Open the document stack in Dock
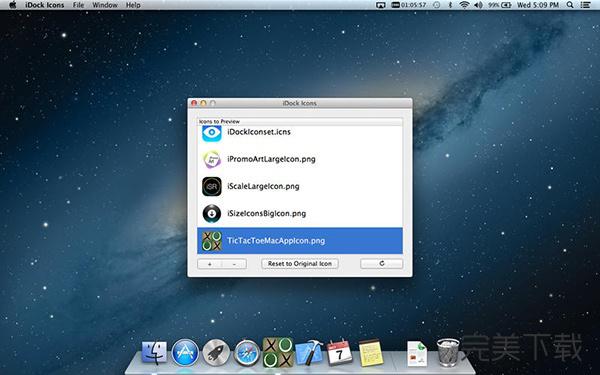 pyautogui.click(x=417, y=353)
